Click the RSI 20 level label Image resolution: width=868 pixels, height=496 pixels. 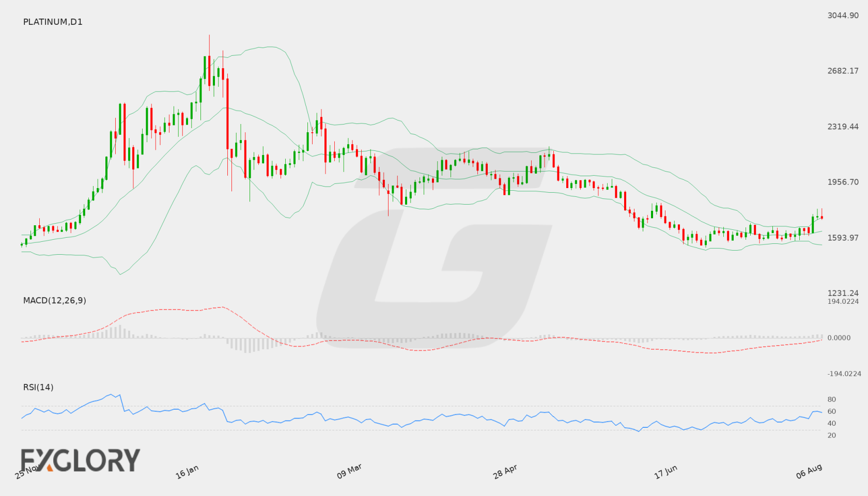coord(831,435)
